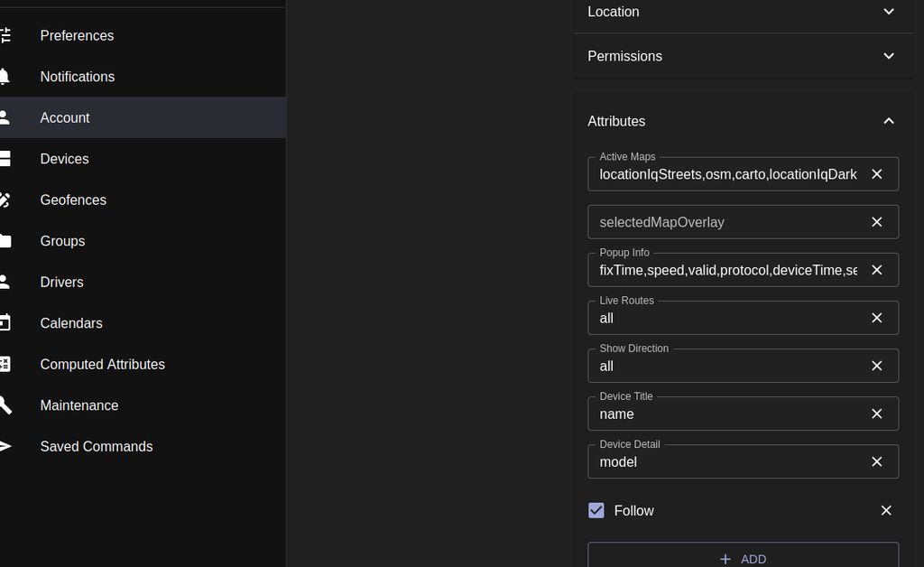Remove the Device Title attribute
The width and height of the screenshot is (924, 567).
coord(876,414)
